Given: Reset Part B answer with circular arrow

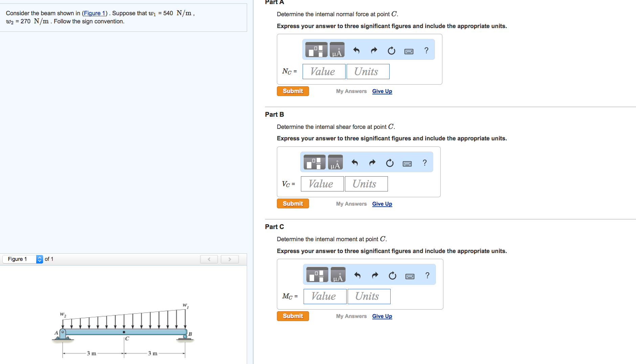Looking at the screenshot, I should [390, 163].
